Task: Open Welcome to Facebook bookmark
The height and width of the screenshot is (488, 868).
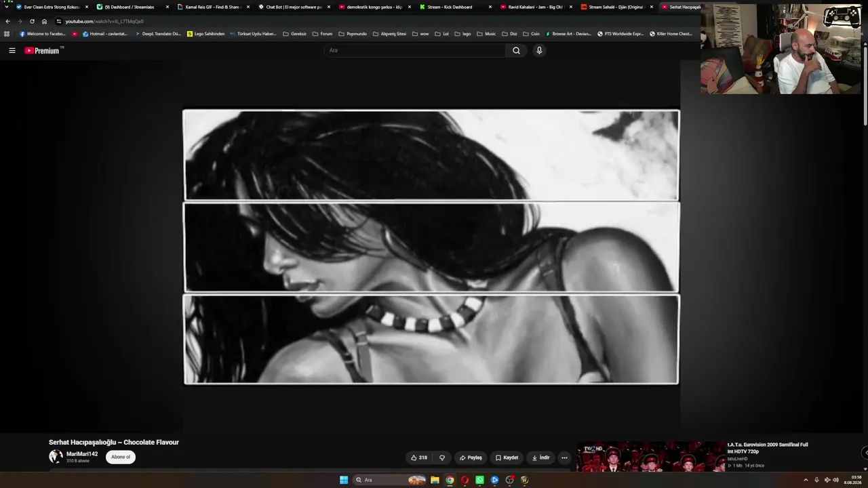Action: (x=43, y=34)
